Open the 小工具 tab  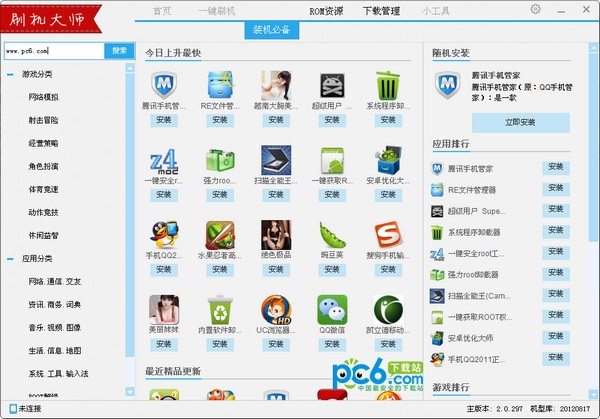point(435,11)
